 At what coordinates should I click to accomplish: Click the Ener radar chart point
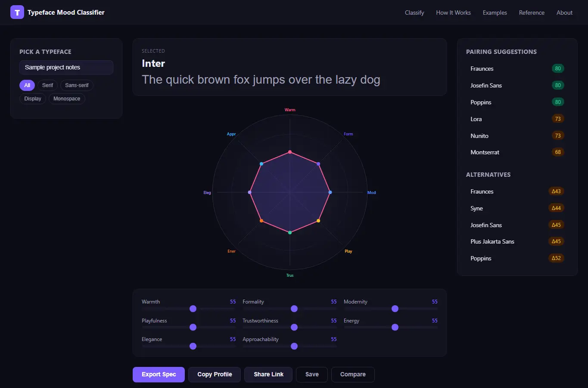click(261, 221)
